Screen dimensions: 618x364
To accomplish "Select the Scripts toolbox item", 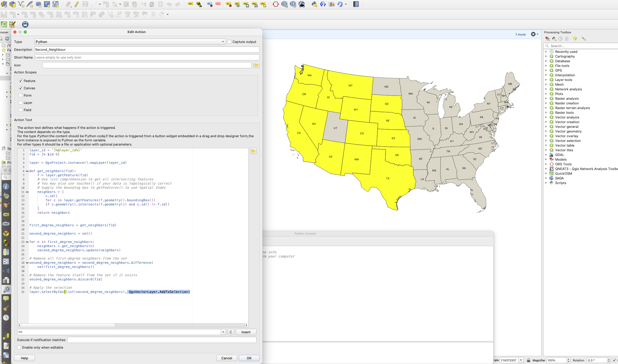I will 560,183.
